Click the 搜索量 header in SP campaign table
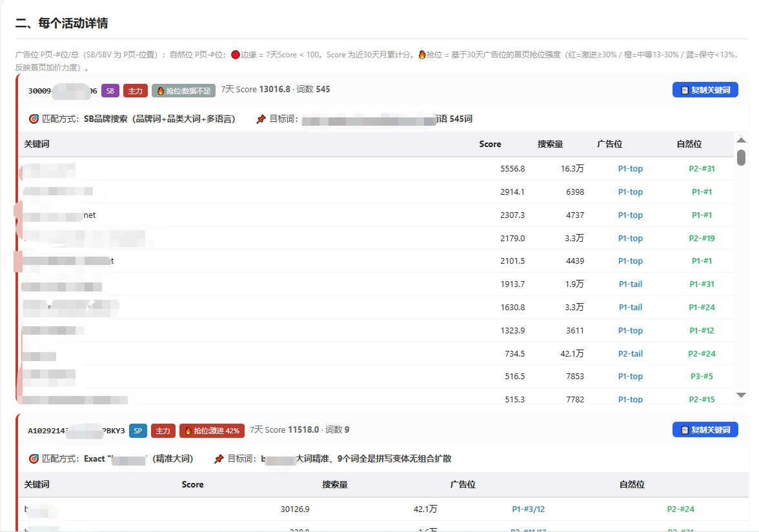Image resolution: width=759 pixels, height=532 pixels. [x=335, y=485]
